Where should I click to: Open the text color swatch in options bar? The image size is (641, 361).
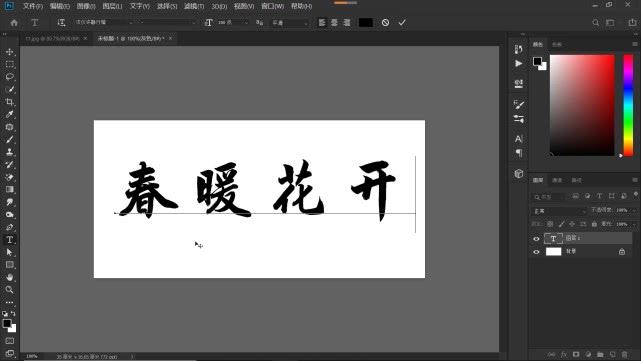(365, 22)
